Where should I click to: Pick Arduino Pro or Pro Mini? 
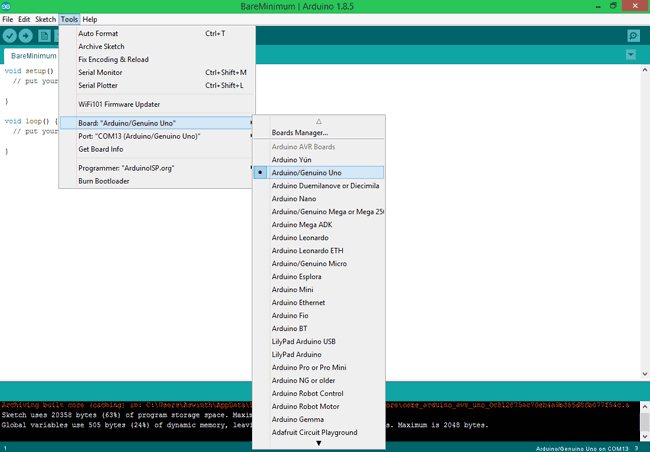tap(319, 367)
